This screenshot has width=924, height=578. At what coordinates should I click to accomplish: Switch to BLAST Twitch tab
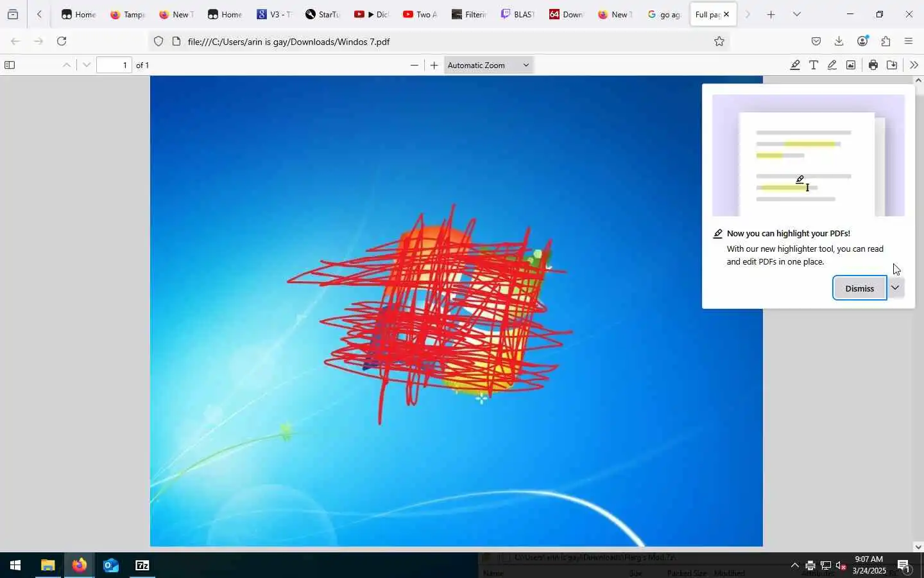(518, 14)
